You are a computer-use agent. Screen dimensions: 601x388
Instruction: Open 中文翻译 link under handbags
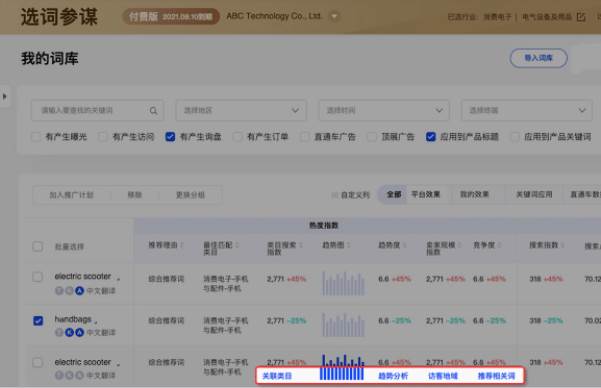tap(101, 332)
